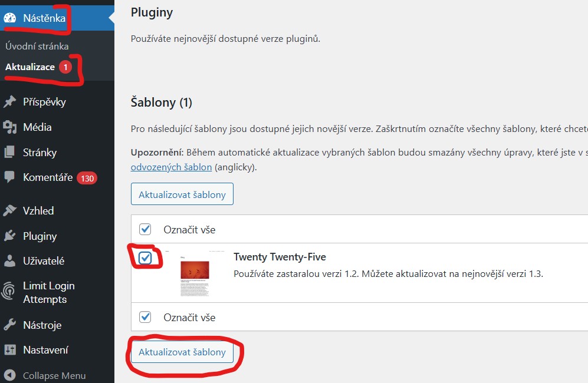The width and height of the screenshot is (588, 383).
Task: Uncheck the Twenty Twenty-Five theme checkbox
Action: pyautogui.click(x=145, y=258)
